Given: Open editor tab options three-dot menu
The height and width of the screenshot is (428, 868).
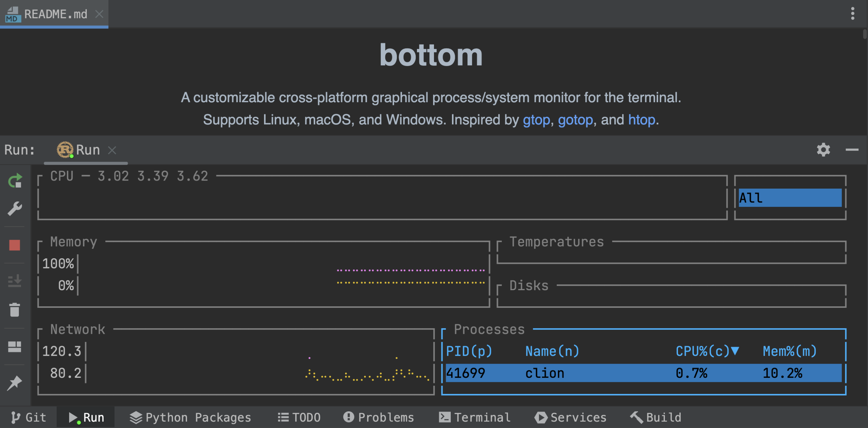Looking at the screenshot, I should coord(852,14).
